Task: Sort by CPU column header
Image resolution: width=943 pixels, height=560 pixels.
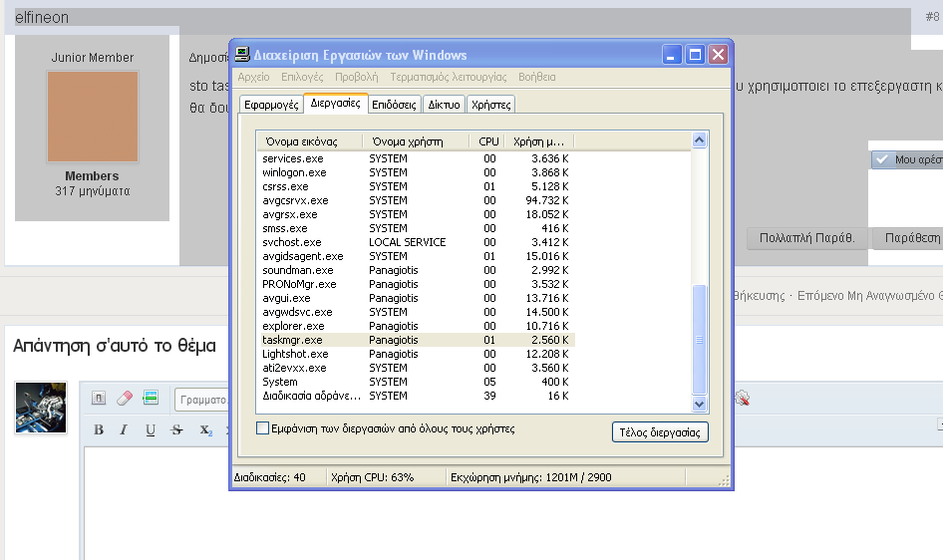Action: pos(487,141)
